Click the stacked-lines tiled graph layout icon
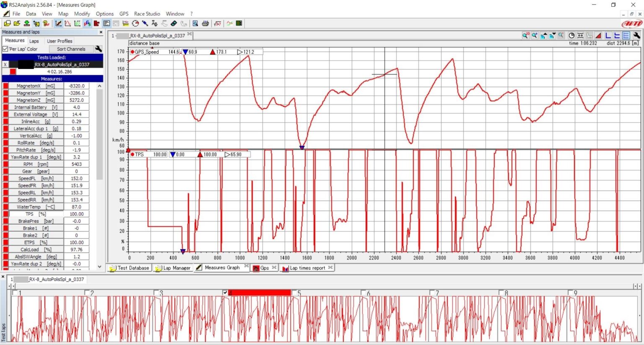The image size is (644, 345). tap(626, 36)
